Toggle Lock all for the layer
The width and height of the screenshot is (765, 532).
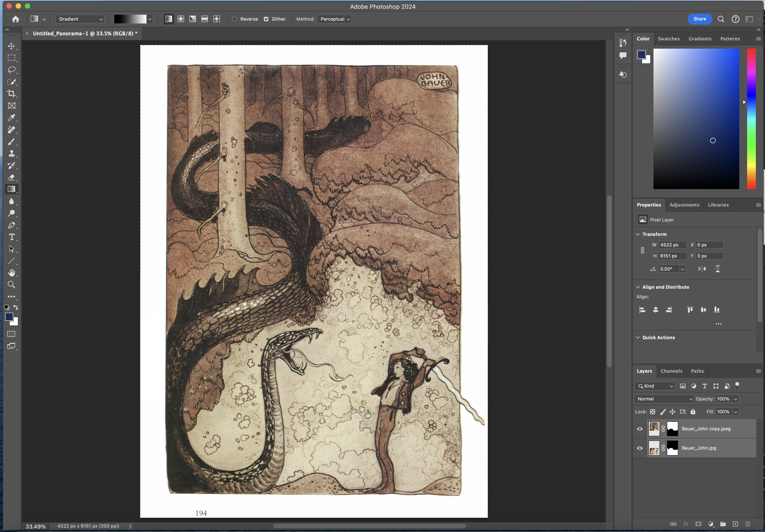tap(693, 412)
